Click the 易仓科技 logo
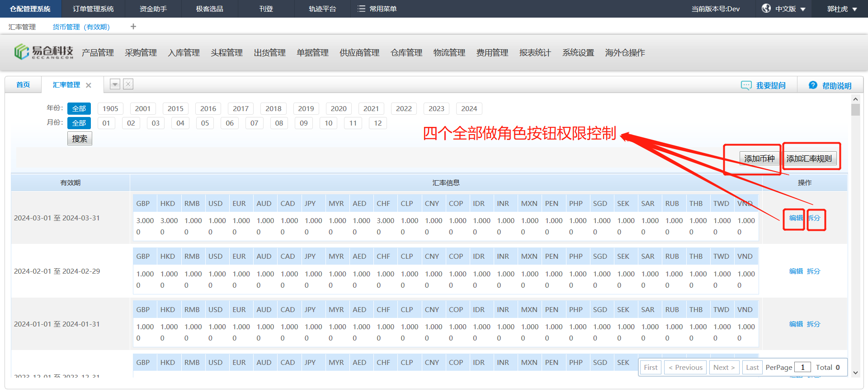Viewport: 868px width, 392px height. coord(43,52)
